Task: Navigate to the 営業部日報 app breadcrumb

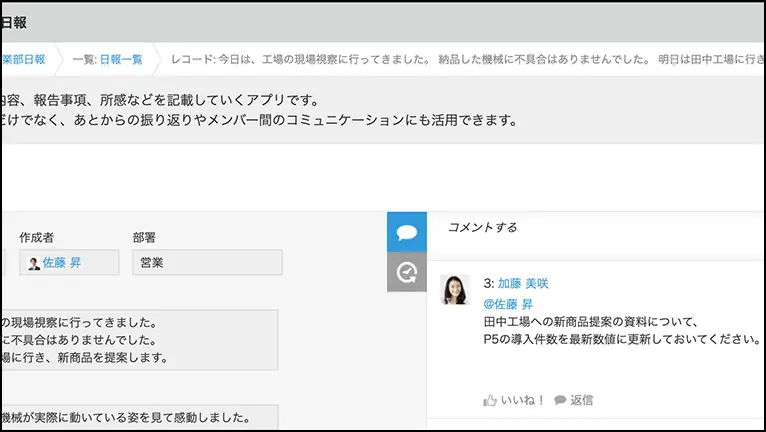Action: [x=24, y=59]
